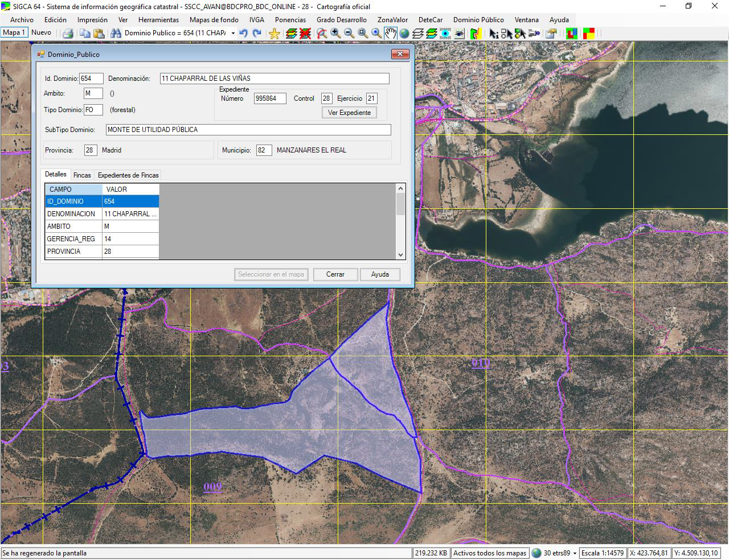
Task: Toggle the green layers icon
Action: pyautogui.click(x=431, y=33)
